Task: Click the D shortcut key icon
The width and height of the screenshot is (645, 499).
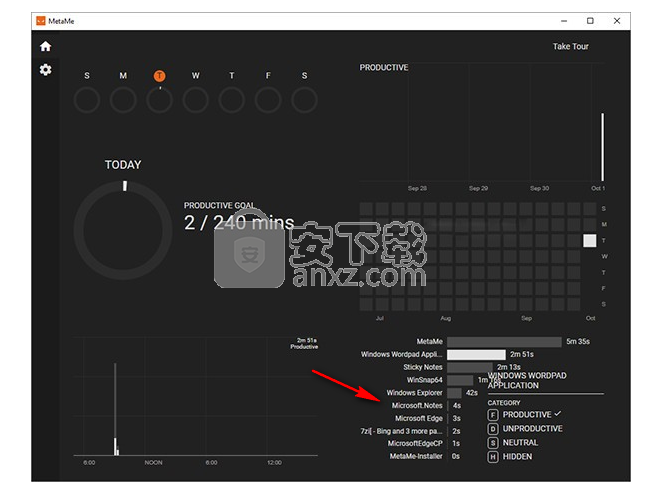Action: coord(493,429)
